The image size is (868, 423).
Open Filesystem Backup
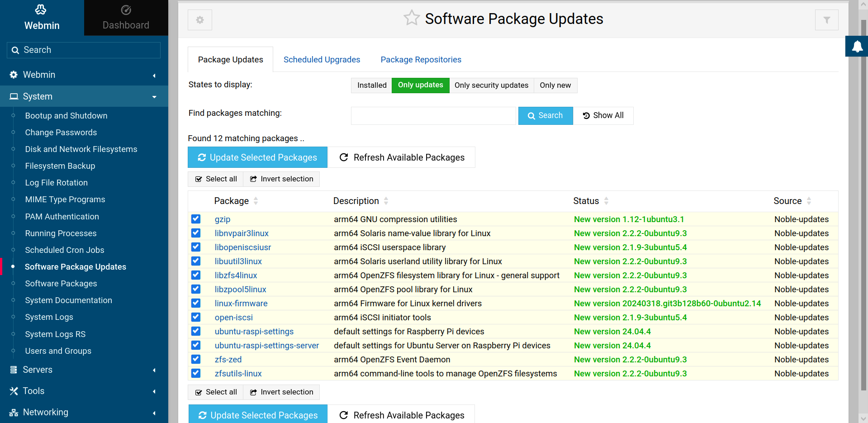coord(60,166)
